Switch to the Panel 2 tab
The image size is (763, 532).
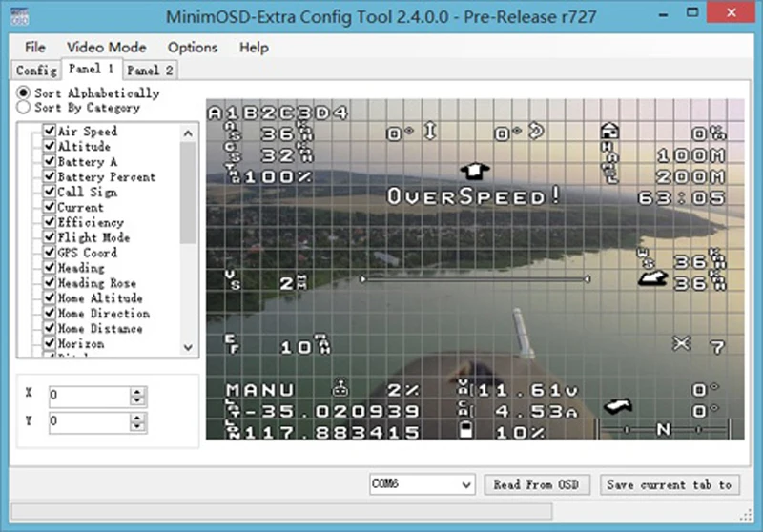pyautogui.click(x=150, y=71)
